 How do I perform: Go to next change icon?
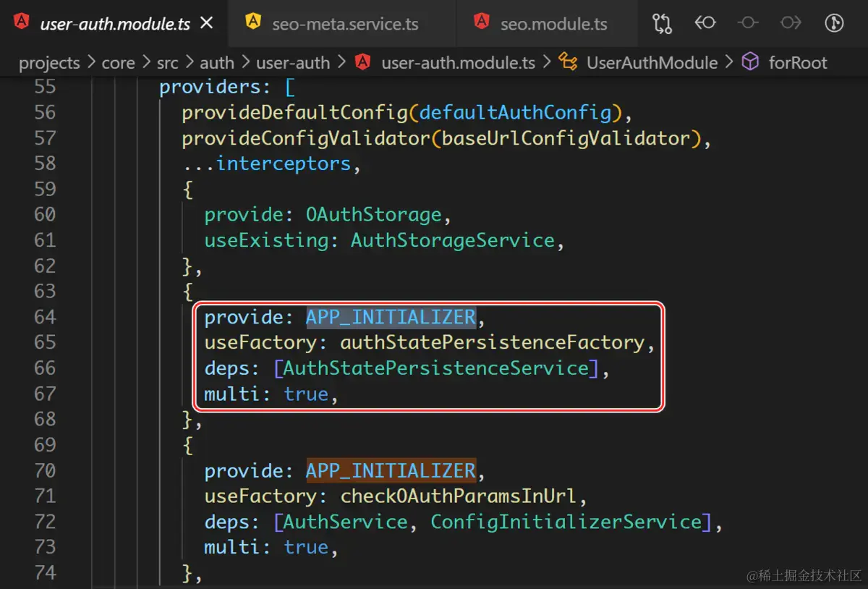click(791, 23)
